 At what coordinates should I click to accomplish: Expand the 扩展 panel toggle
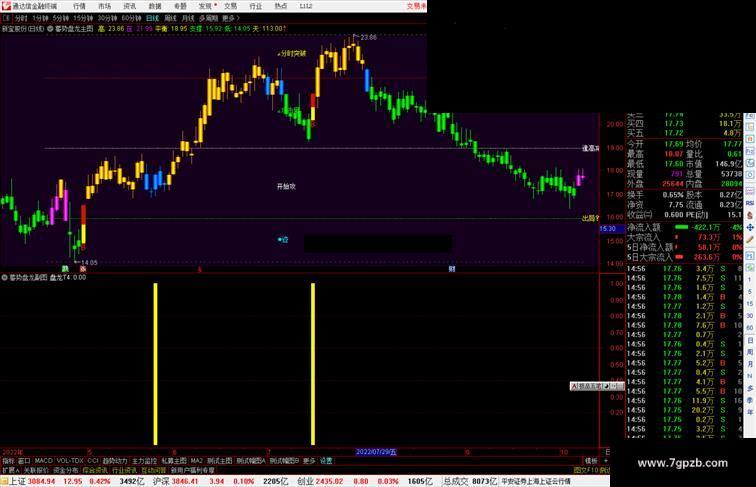[10, 470]
